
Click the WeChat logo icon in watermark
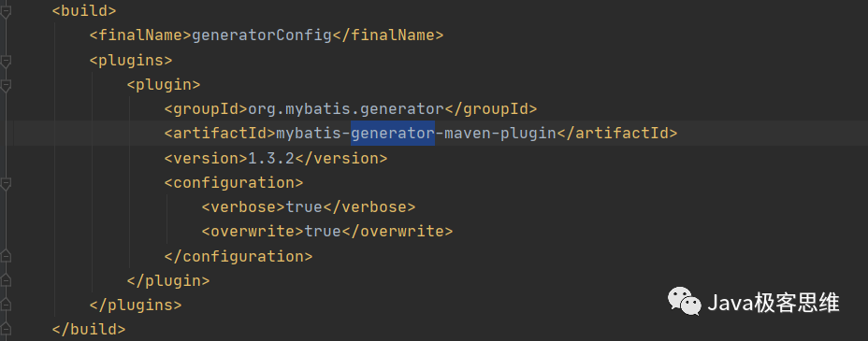pos(685,302)
